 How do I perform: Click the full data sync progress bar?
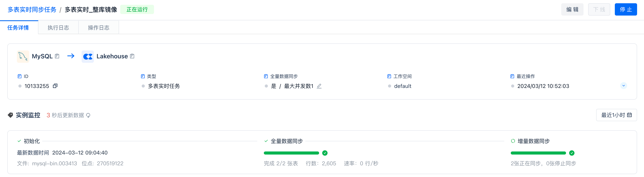tap(291, 153)
